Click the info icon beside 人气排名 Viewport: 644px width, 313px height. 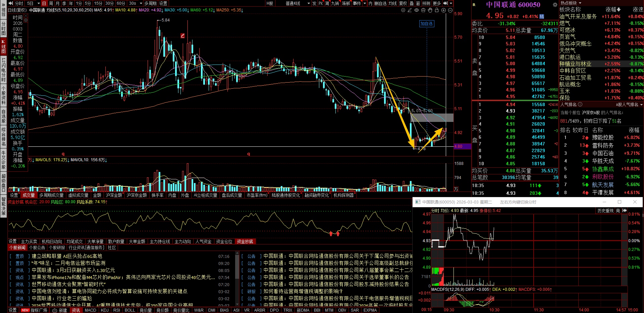click(580, 104)
